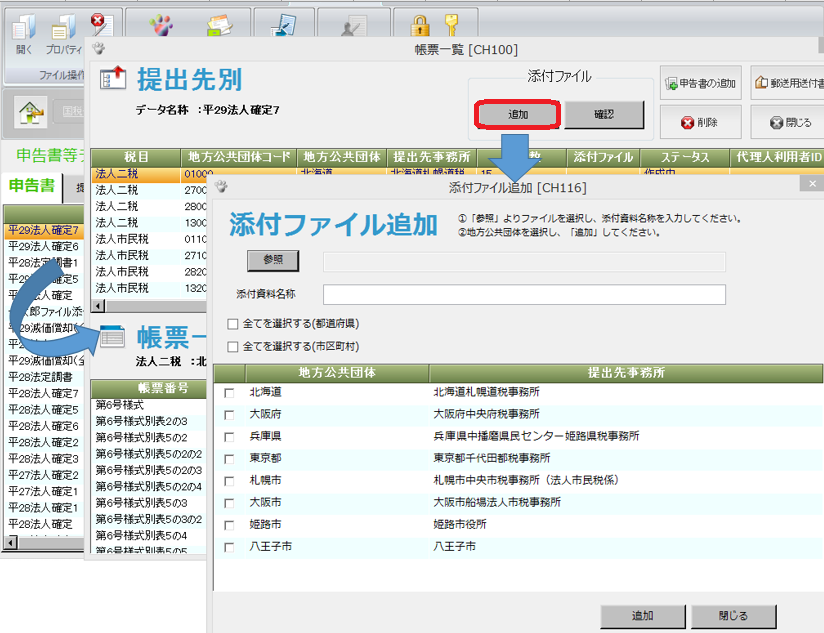
Task: Click 東京都千代田都税事務所 in the dialog table
Action: pyautogui.click(x=492, y=458)
